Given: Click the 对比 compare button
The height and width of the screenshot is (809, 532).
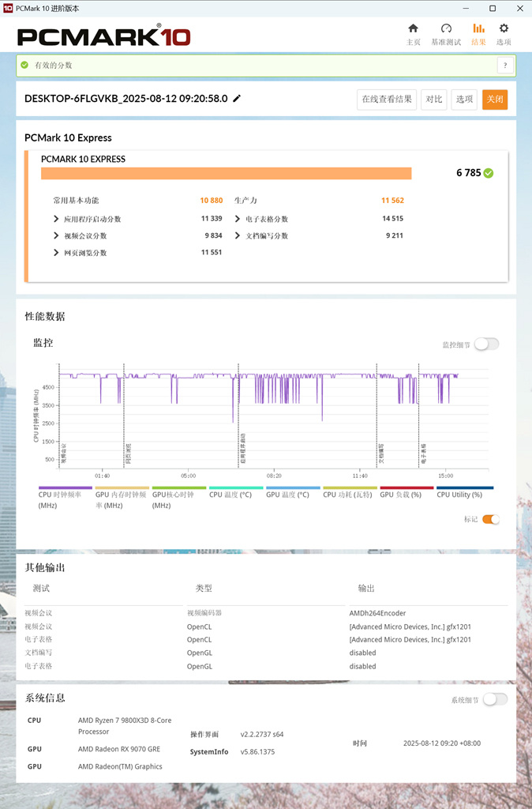Looking at the screenshot, I should coord(433,99).
